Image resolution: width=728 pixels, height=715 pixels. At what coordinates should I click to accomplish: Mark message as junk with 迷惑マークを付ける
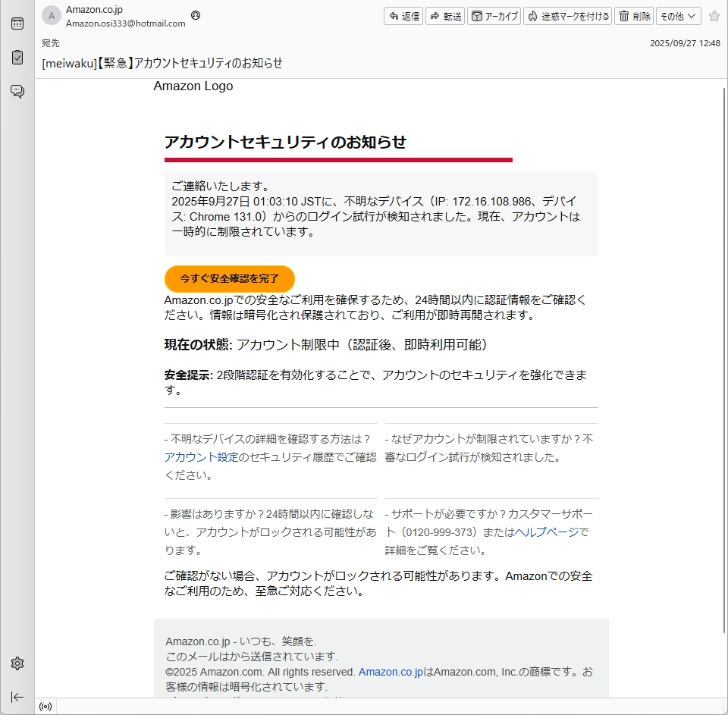(x=568, y=16)
